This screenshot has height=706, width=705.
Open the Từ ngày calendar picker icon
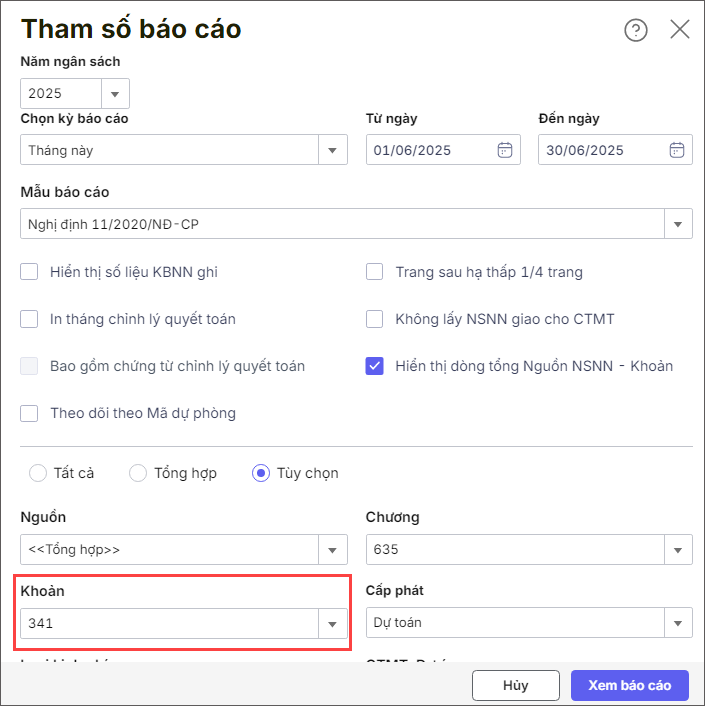[505, 151]
